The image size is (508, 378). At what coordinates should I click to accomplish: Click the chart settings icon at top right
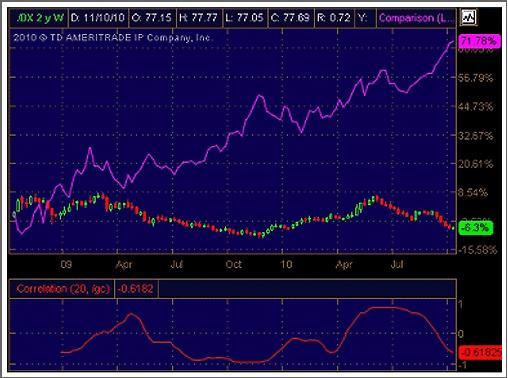468,17
